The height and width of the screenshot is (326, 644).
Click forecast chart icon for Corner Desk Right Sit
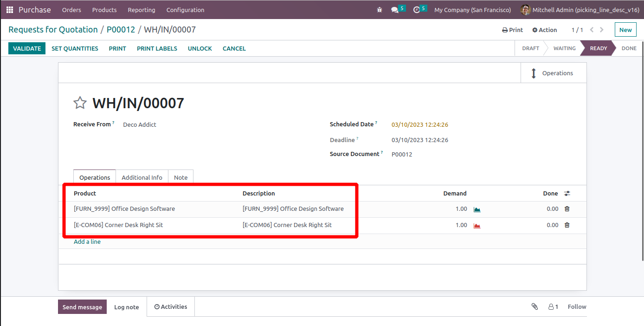[x=477, y=226]
